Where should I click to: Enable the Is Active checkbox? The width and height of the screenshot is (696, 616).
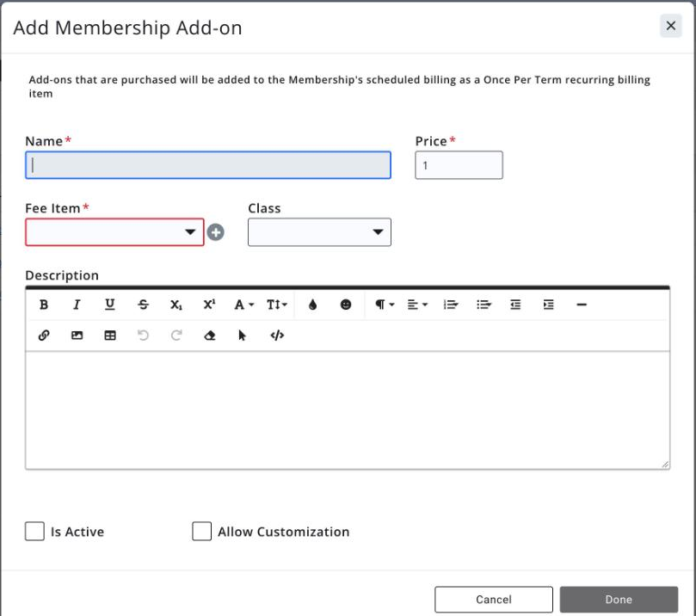[x=34, y=531]
